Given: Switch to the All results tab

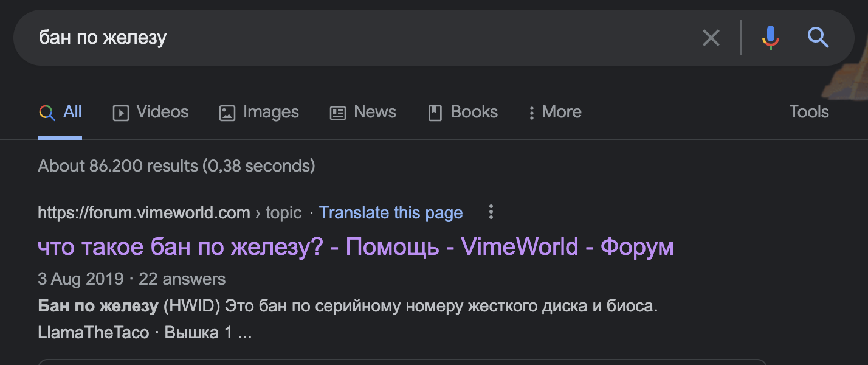Looking at the screenshot, I should [60, 112].
